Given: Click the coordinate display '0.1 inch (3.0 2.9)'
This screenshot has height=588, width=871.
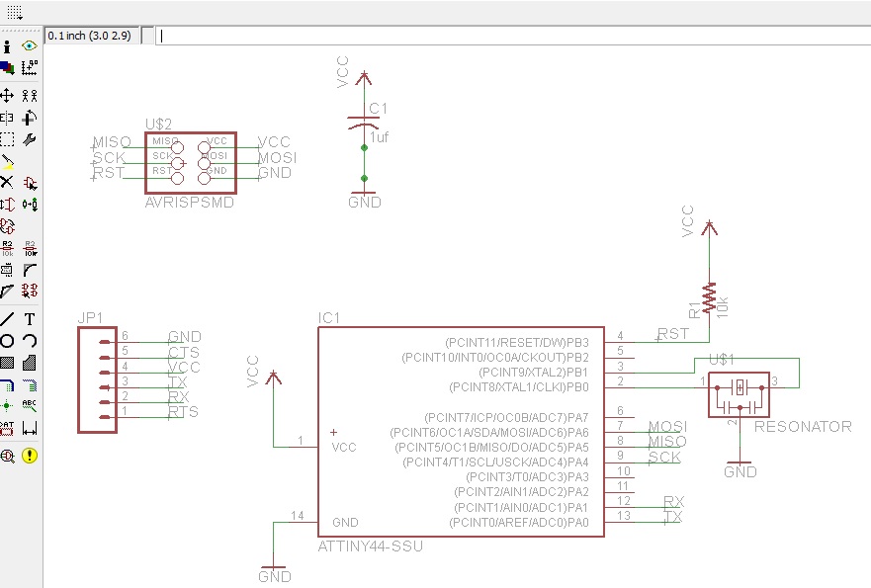Looking at the screenshot, I should pyautogui.click(x=91, y=36).
